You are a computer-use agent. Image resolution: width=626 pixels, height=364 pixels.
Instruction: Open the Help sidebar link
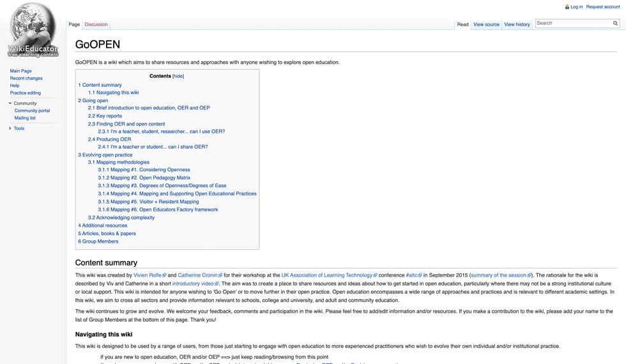tap(15, 86)
